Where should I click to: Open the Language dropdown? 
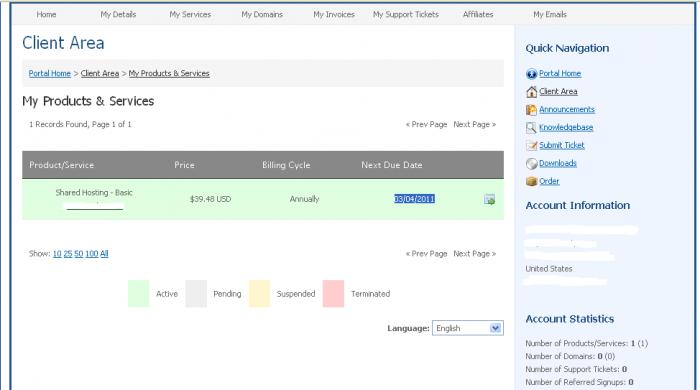[467, 328]
